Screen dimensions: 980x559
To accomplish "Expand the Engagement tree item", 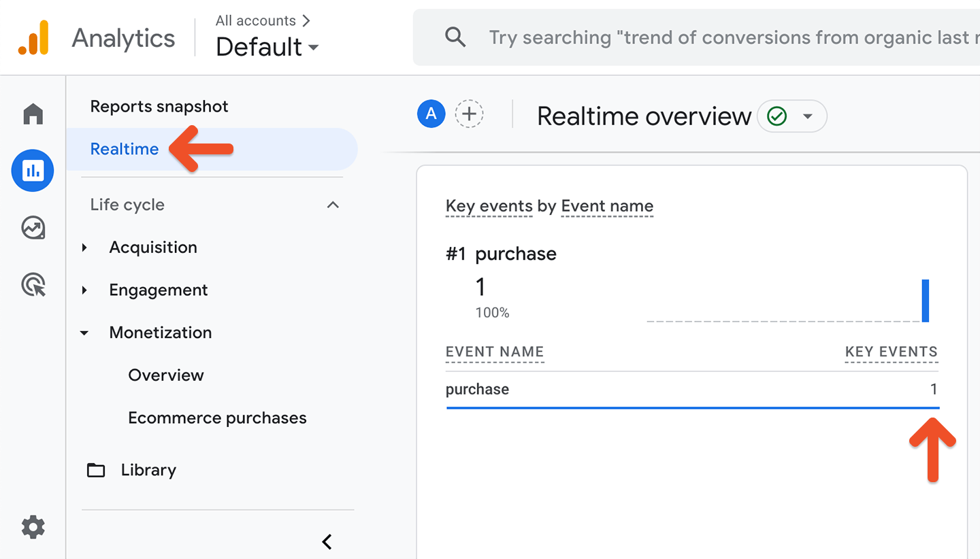I will tap(84, 290).
